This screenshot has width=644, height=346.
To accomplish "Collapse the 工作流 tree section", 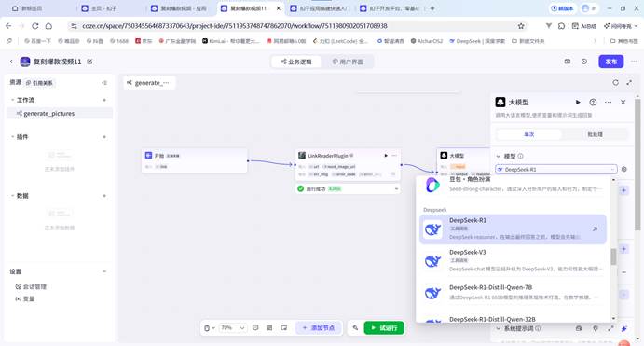I will (x=12, y=100).
